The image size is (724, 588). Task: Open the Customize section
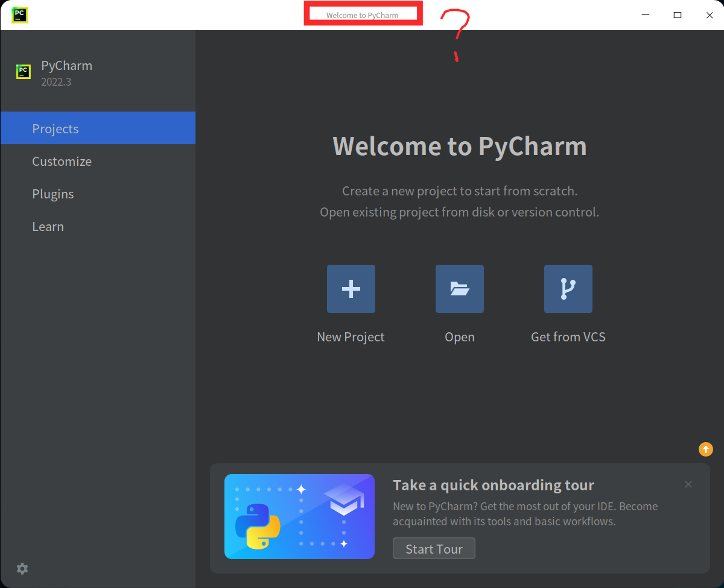click(62, 161)
